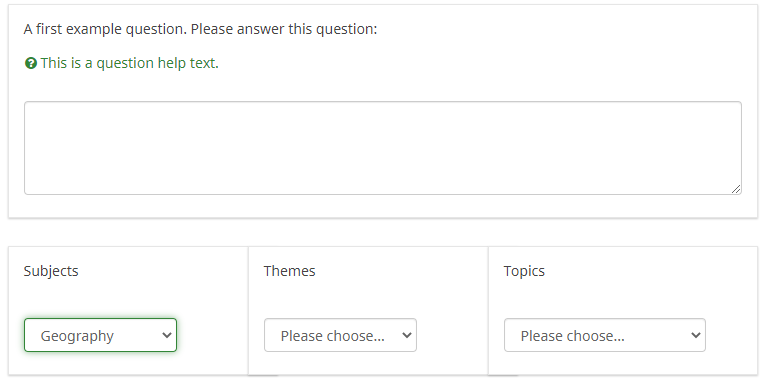
Task: Click inside the large answer text area
Action: click(x=383, y=148)
